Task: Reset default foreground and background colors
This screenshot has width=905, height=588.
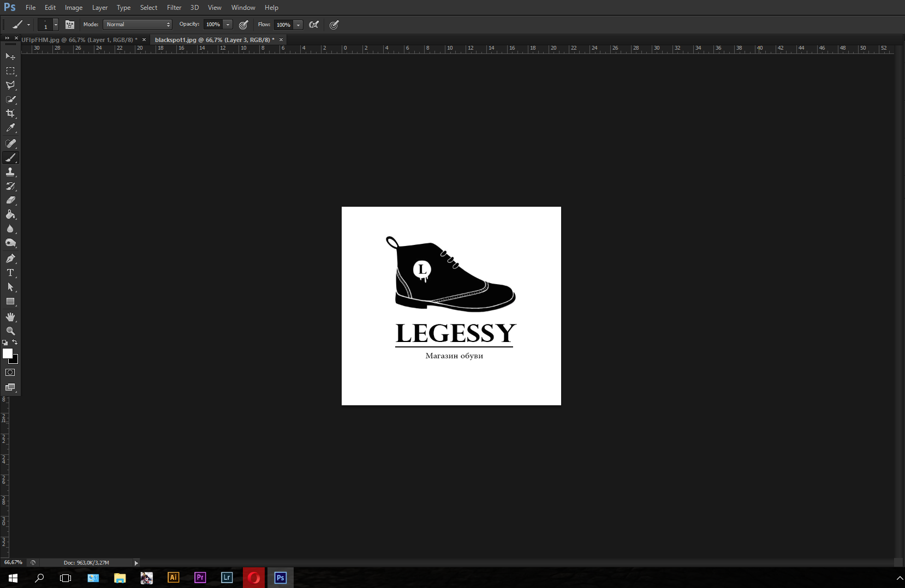Action: [5, 343]
